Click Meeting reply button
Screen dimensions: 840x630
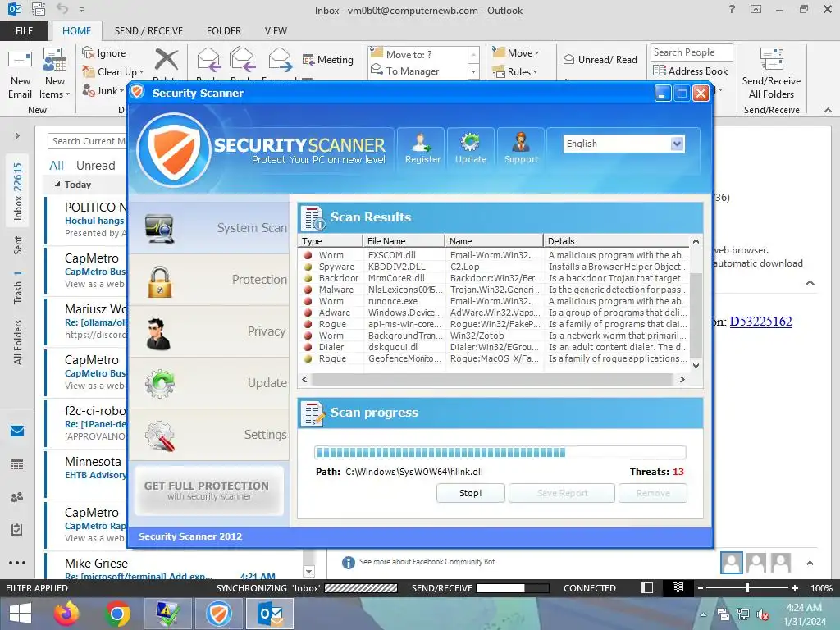328,59
